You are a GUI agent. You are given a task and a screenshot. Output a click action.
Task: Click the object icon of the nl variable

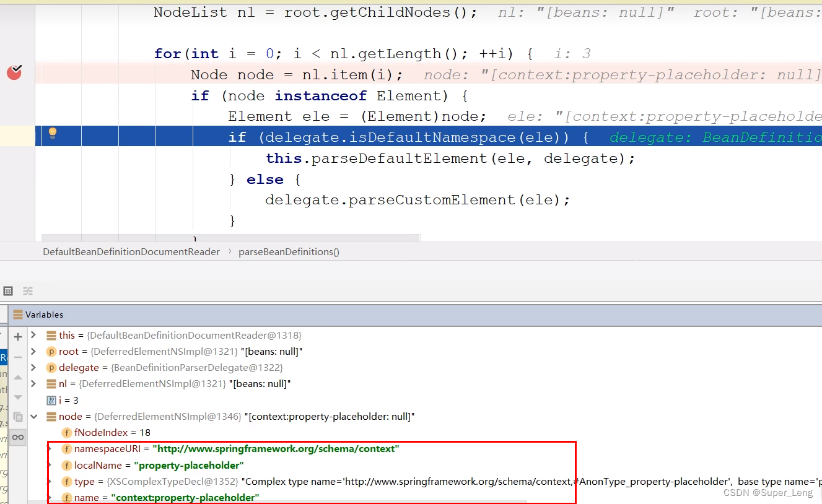(x=51, y=383)
